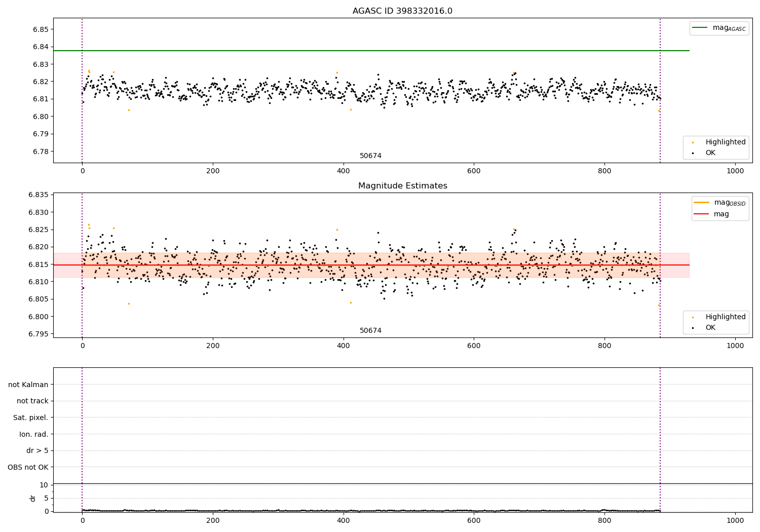760x532 pixels.
Task: Click the 6.825 tick label on middle plot
Action: point(37,230)
